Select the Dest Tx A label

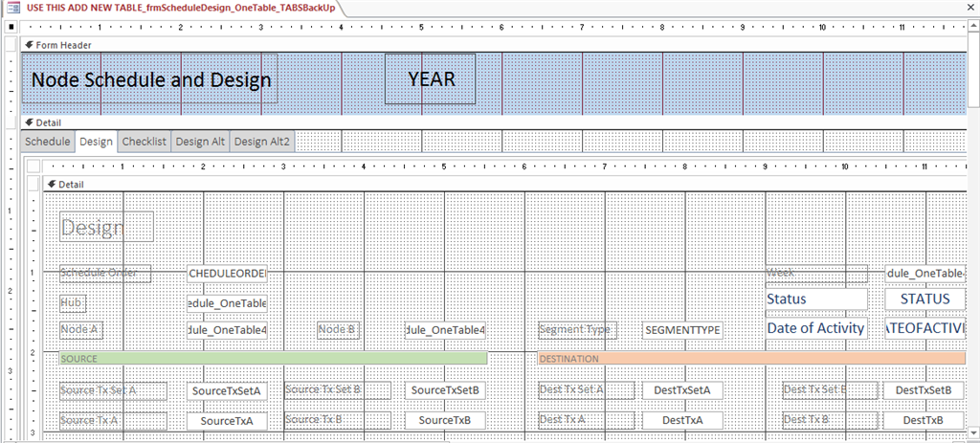pyautogui.click(x=587, y=420)
